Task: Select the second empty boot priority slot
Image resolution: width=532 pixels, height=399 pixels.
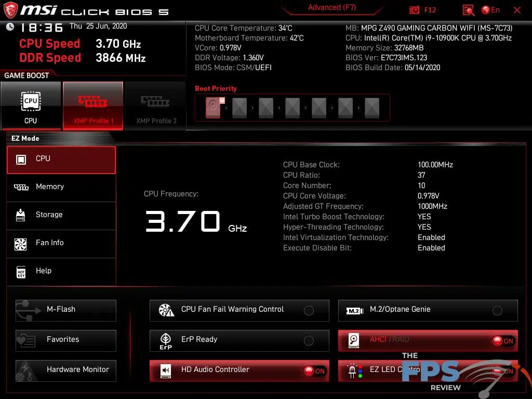Action: click(266, 108)
